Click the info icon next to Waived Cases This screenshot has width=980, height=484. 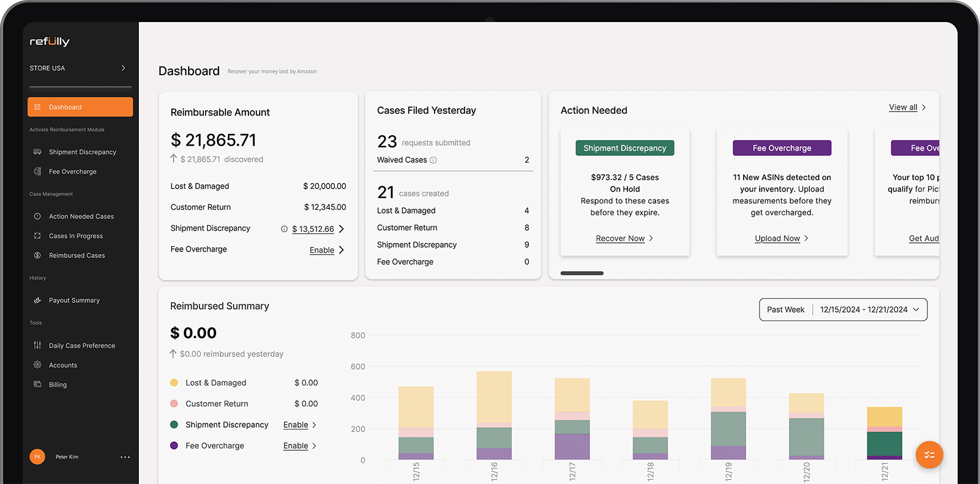pyautogui.click(x=433, y=160)
